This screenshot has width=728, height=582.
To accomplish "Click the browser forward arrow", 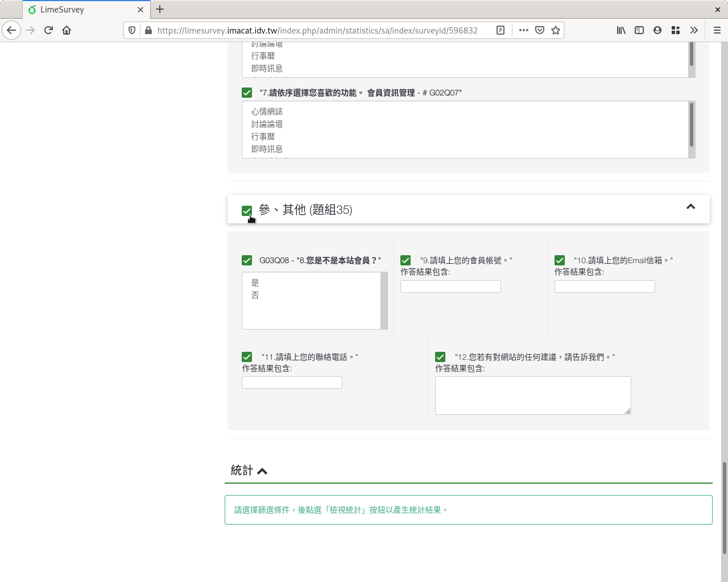I will coord(30,30).
